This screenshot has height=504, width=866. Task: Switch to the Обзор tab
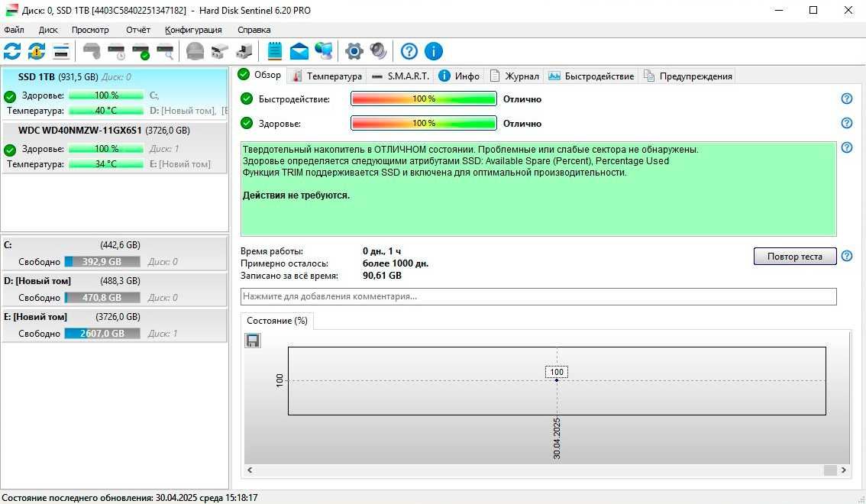(260, 75)
